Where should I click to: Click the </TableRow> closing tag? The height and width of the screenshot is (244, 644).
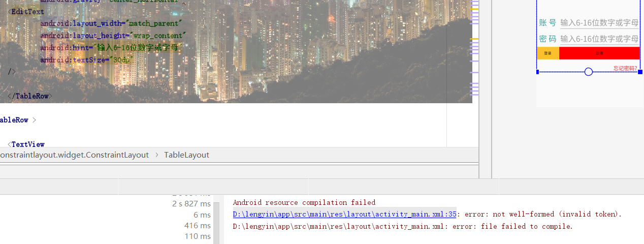click(30, 96)
